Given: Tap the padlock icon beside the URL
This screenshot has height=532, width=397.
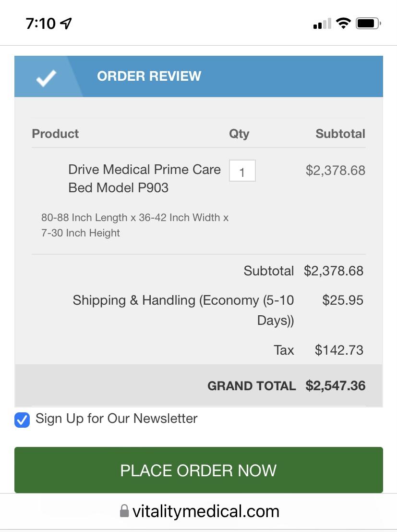Looking at the screenshot, I should click(124, 510).
